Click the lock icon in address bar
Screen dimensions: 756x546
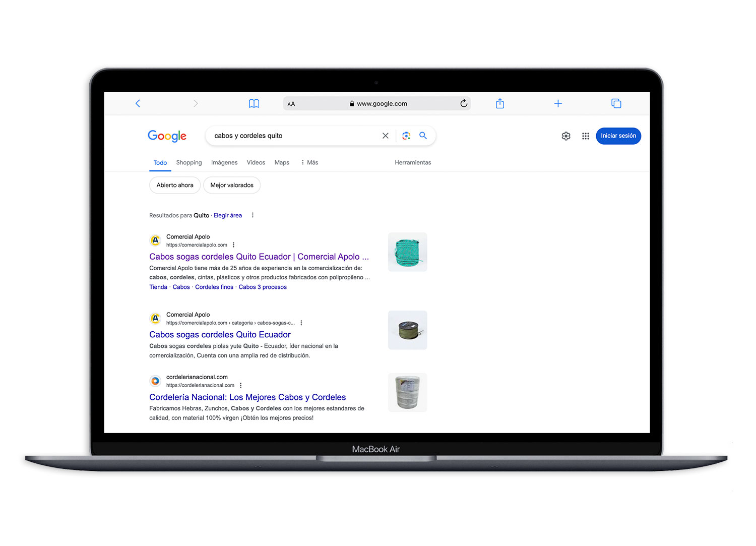tap(352, 103)
